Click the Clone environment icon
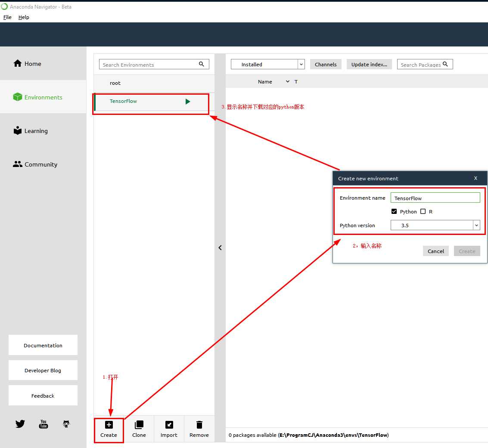488x448 pixels. pos(139,425)
